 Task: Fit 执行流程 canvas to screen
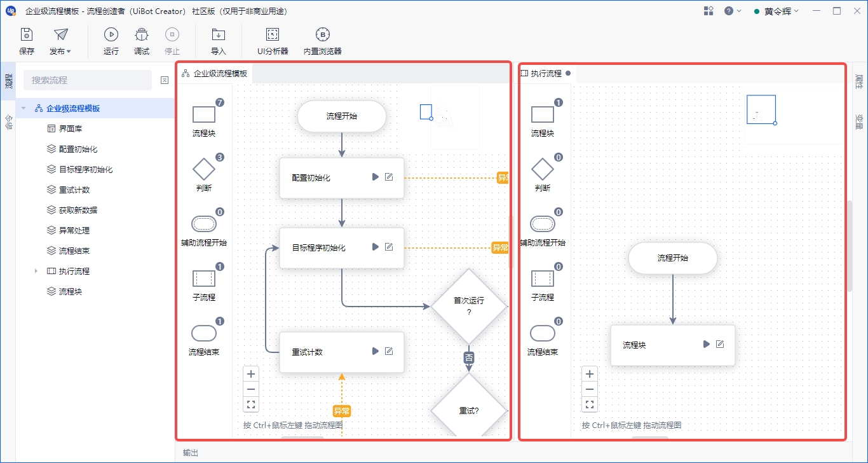590,404
